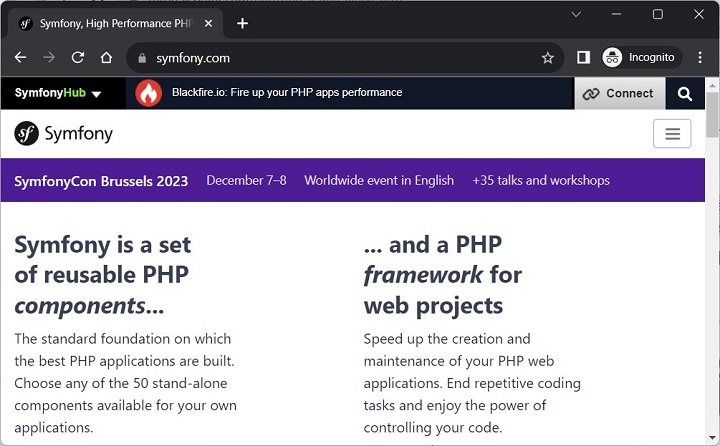720x446 pixels.
Task: Click the Incognito profile indicator
Action: (640, 58)
